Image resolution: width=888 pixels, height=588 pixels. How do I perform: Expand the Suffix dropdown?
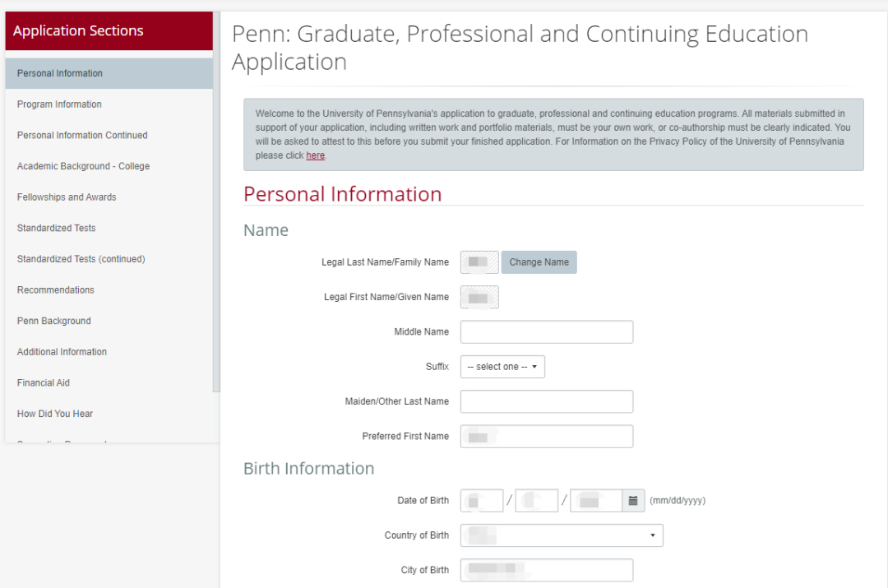point(502,367)
